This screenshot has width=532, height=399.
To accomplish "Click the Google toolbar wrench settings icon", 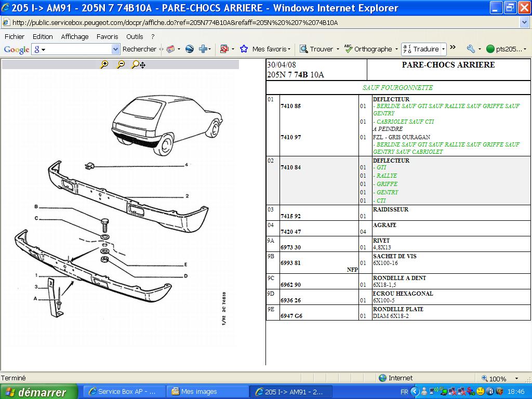I will [x=471, y=49].
